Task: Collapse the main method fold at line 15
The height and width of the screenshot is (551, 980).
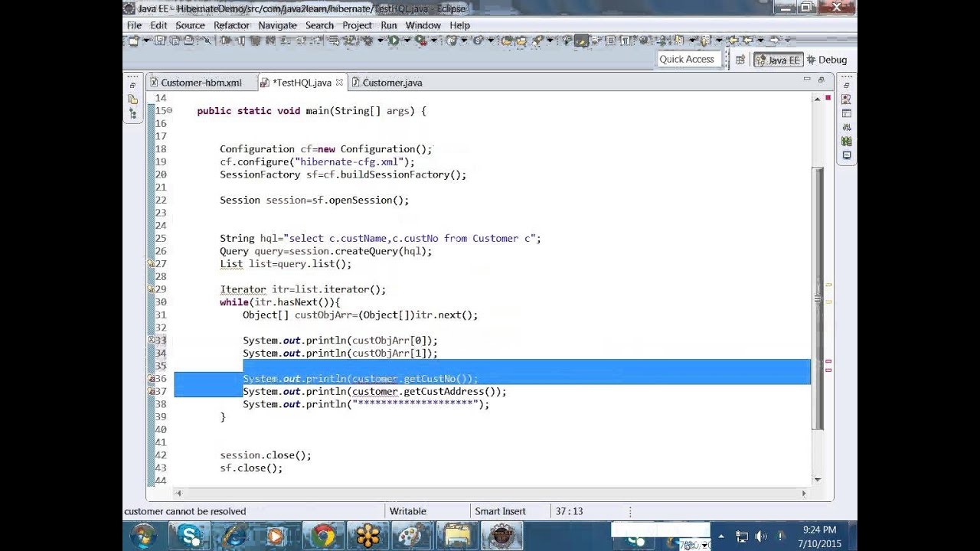Action: (x=169, y=111)
